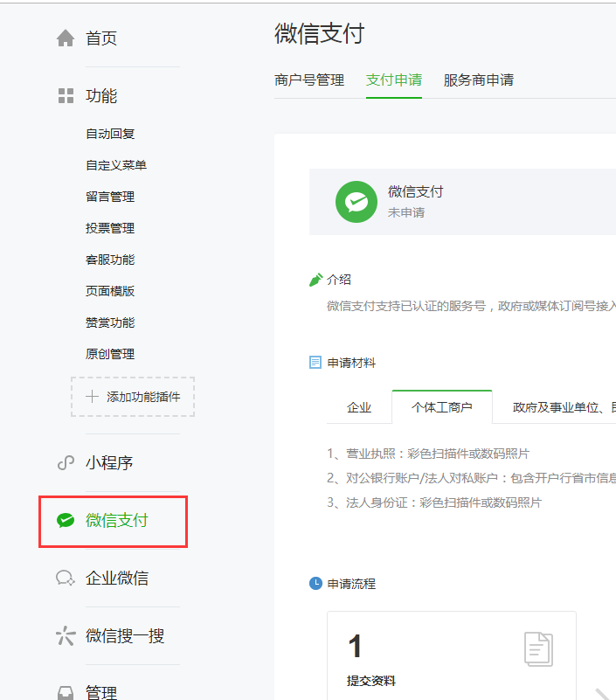This screenshot has width=616, height=700.
Task: Click the 对公银行账户 requirement line
Action: click(471, 478)
